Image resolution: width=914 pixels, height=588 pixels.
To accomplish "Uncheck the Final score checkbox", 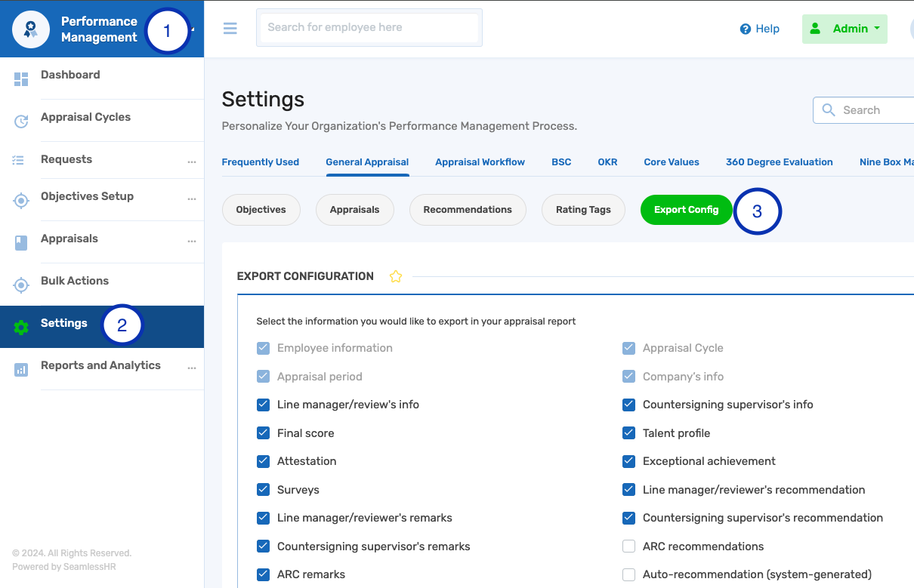I will click(263, 433).
